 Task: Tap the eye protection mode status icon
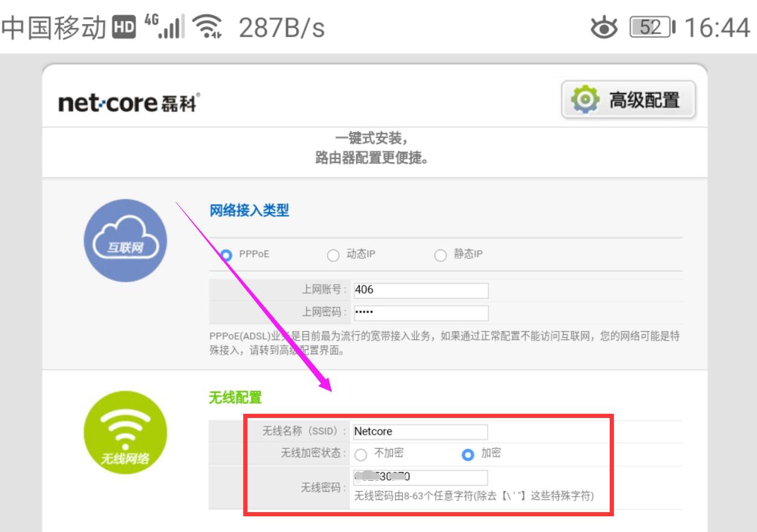(x=605, y=27)
